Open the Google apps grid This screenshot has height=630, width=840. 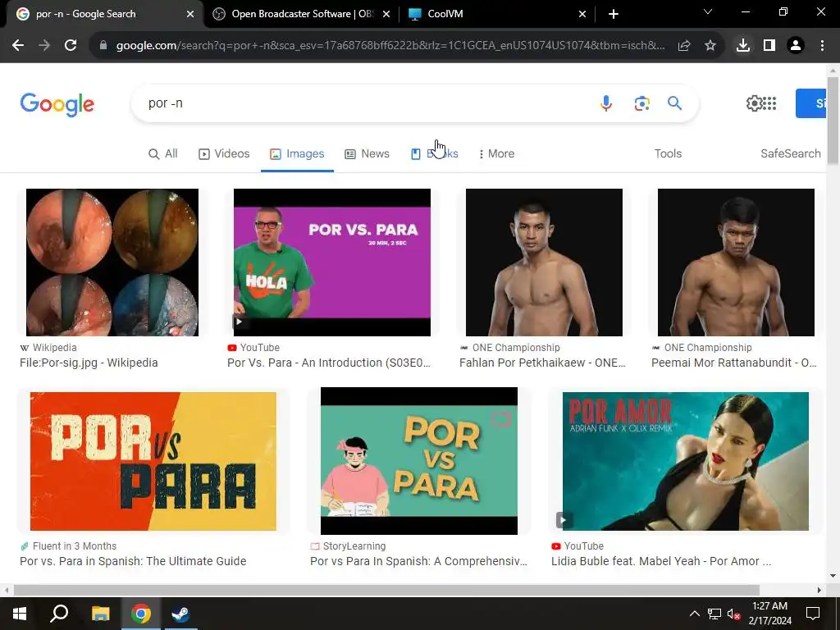[769, 103]
